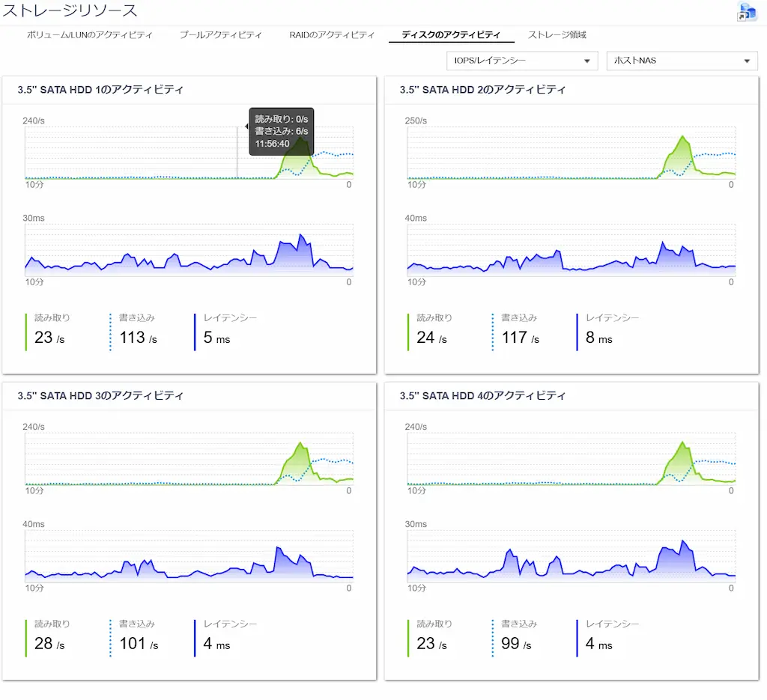Click the HDD 2 IOPS chart
This screenshot has width=767, height=700.
pos(572,153)
